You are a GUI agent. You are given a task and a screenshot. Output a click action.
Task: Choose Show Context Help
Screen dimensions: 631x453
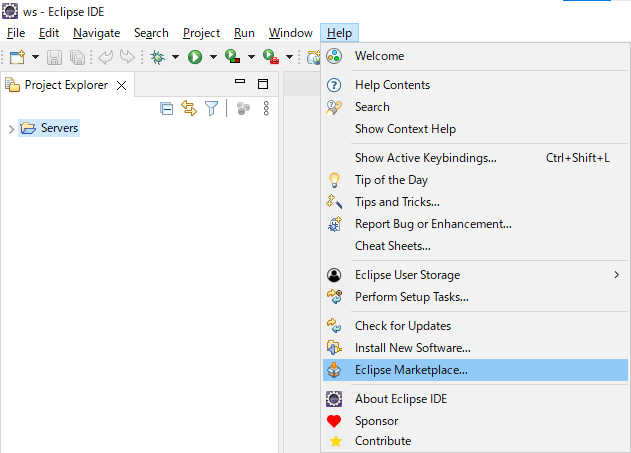click(475, 129)
